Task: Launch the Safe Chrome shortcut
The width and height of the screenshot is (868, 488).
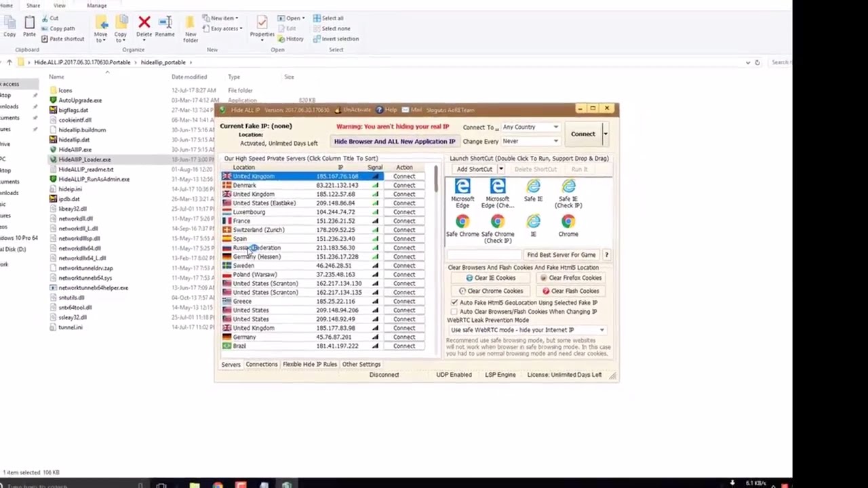Action: click(462, 226)
